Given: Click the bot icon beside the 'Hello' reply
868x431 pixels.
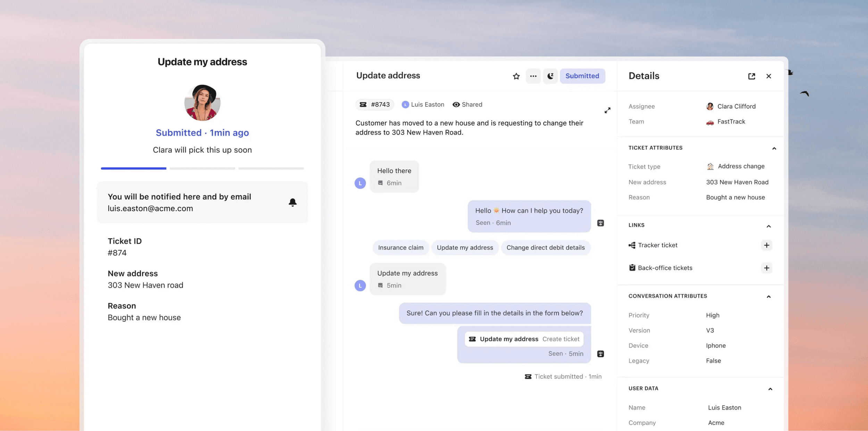Looking at the screenshot, I should pyautogui.click(x=601, y=223).
